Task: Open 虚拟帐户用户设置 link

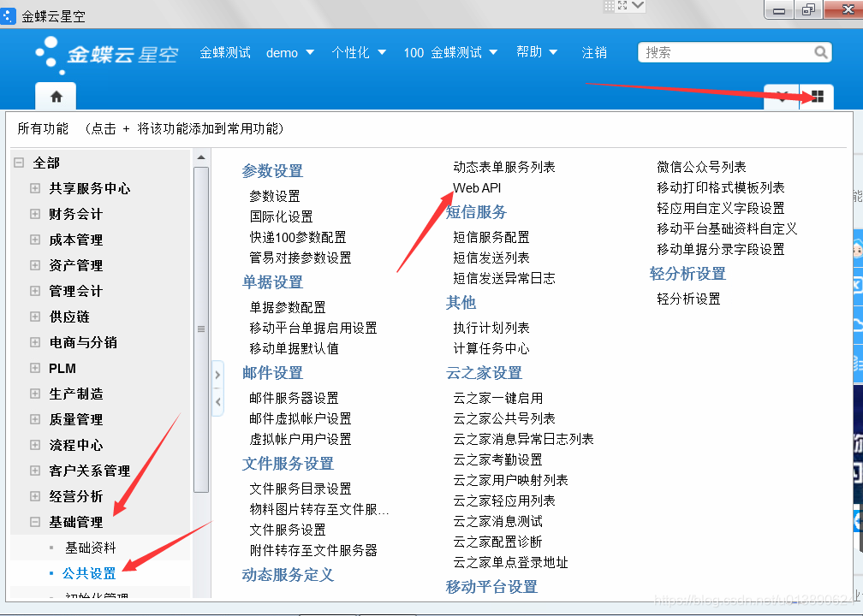Action: point(301,440)
